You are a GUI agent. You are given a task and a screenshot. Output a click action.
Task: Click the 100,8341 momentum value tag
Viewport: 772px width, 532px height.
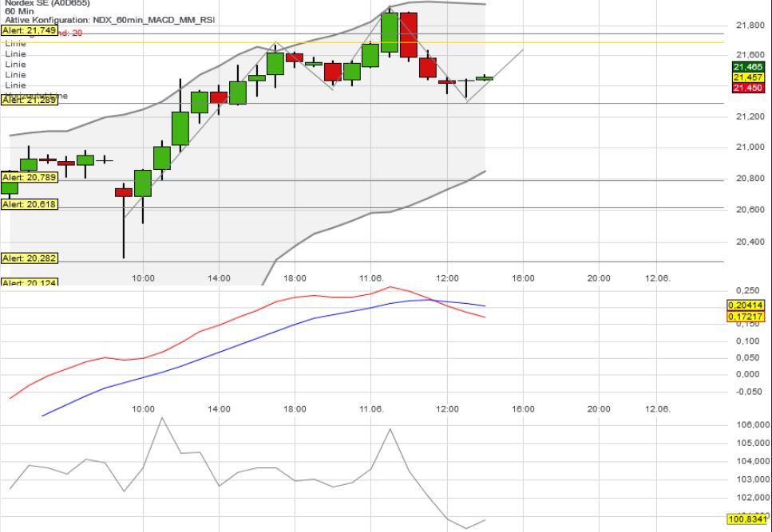[747, 518]
